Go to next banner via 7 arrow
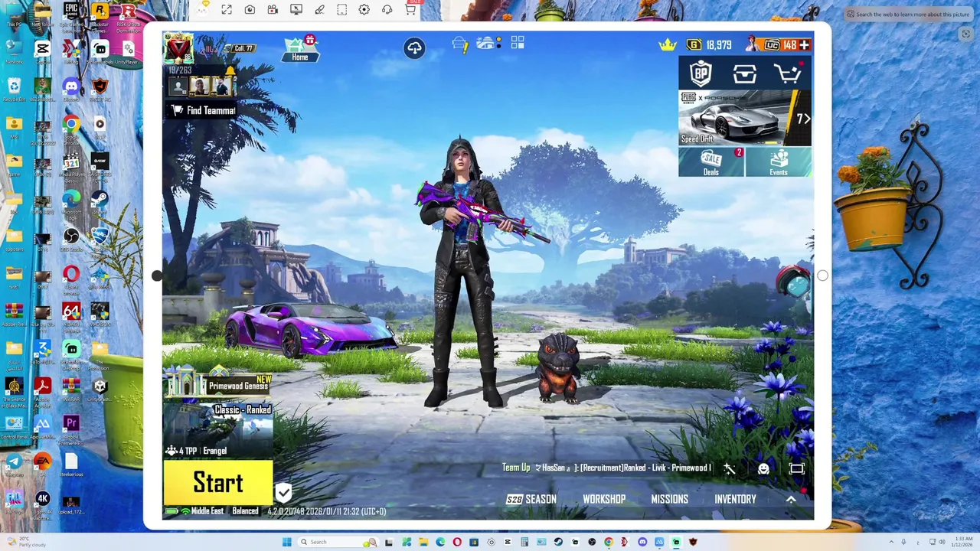Image resolution: width=980 pixels, height=551 pixels. [803, 119]
